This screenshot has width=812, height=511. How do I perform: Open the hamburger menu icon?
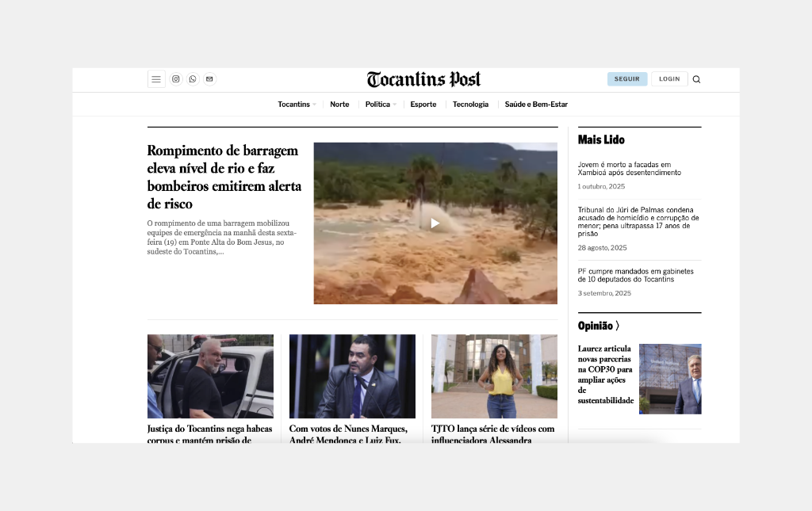click(x=156, y=79)
